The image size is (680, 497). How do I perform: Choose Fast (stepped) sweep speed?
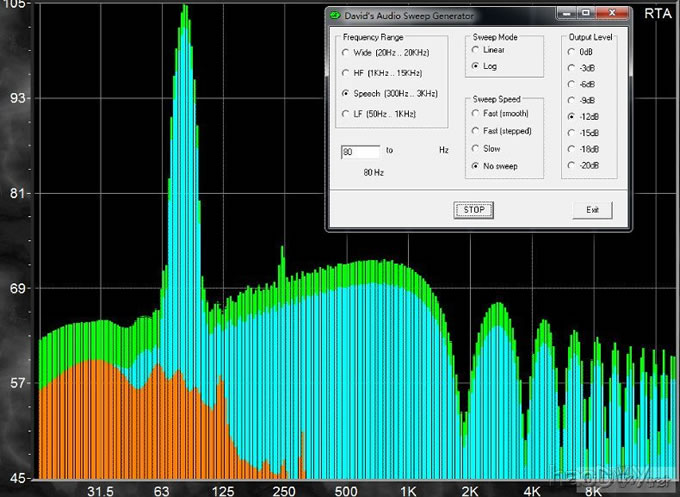tap(475, 131)
